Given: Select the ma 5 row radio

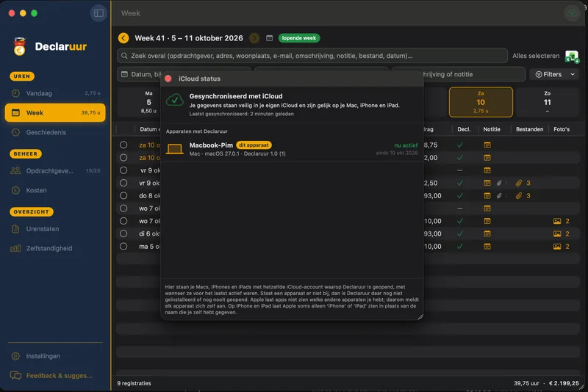Looking at the screenshot, I should pos(123,247).
